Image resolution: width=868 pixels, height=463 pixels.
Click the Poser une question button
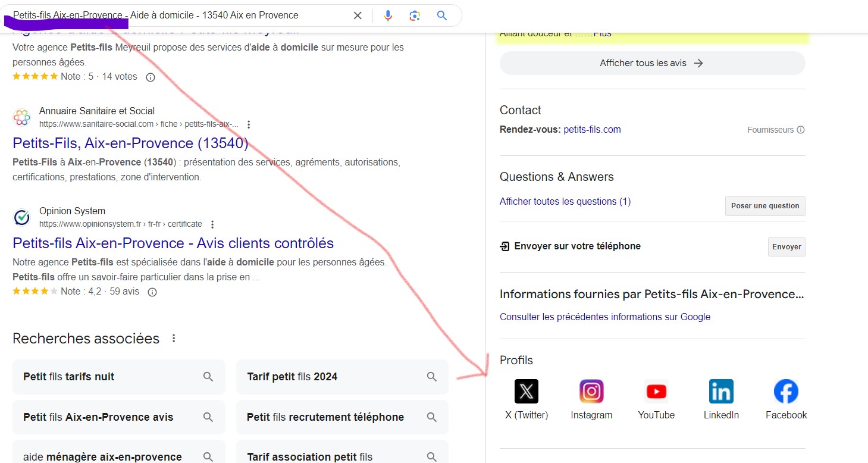click(x=765, y=206)
